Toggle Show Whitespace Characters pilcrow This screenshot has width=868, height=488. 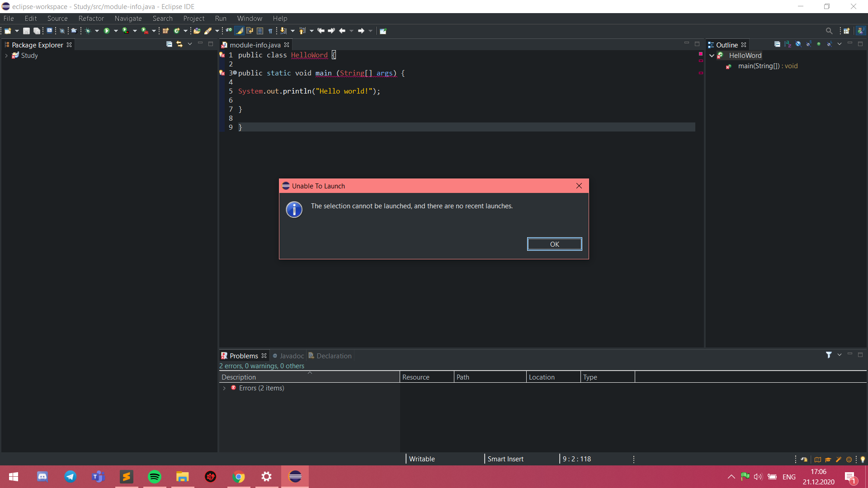pyautogui.click(x=270, y=31)
